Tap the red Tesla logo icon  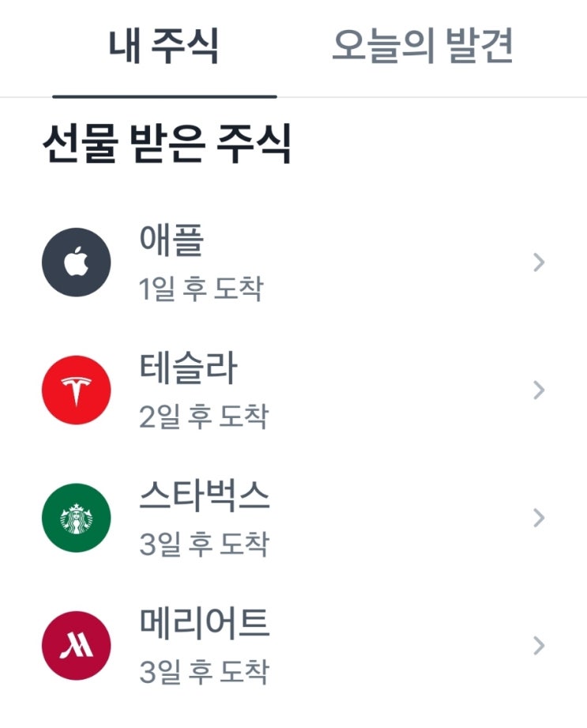76,390
